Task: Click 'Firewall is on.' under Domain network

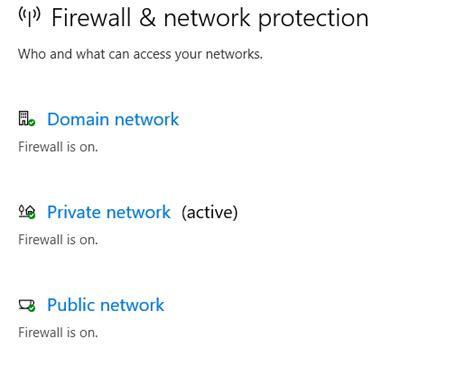Action: 58,147
